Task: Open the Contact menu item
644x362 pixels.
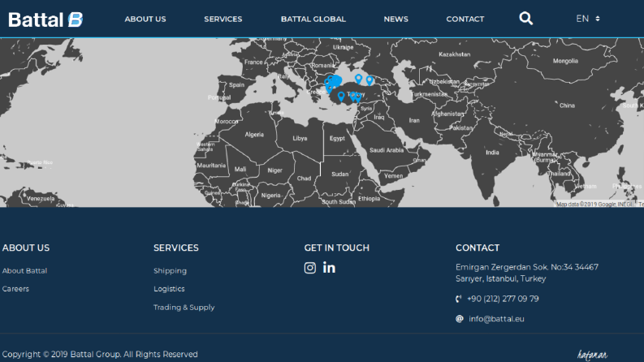Action: (x=465, y=19)
